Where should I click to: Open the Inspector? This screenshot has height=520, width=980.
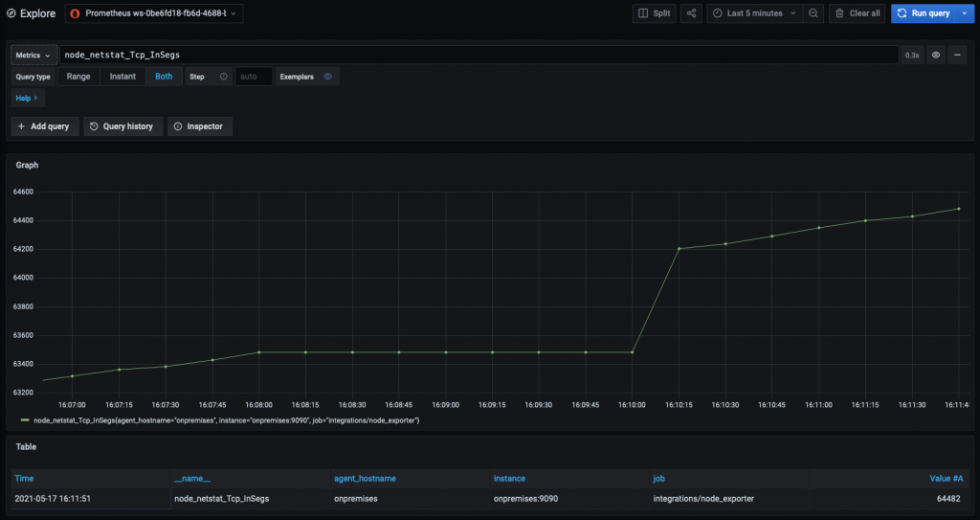(199, 126)
